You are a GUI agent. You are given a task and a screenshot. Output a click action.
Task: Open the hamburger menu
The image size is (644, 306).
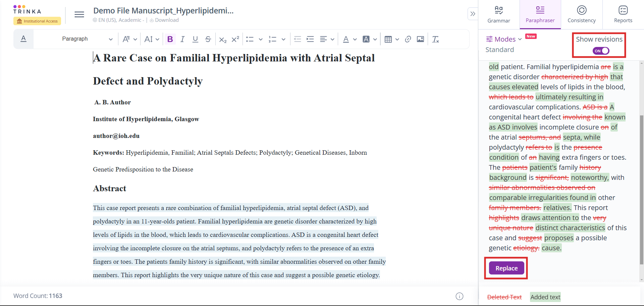tap(79, 14)
